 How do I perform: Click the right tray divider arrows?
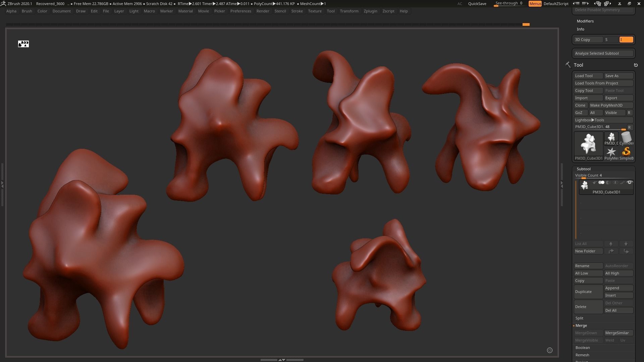coord(562,184)
